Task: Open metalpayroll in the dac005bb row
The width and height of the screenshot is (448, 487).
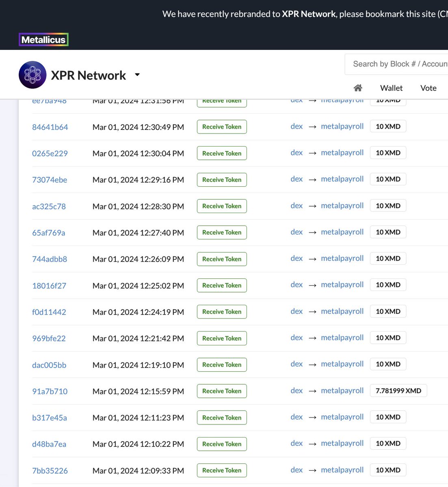Action: click(x=342, y=364)
